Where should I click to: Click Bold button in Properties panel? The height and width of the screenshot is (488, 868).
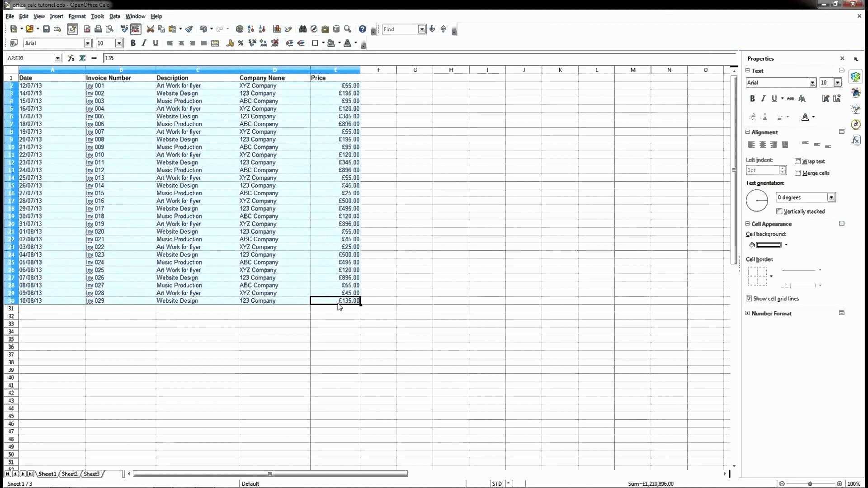pos(752,99)
